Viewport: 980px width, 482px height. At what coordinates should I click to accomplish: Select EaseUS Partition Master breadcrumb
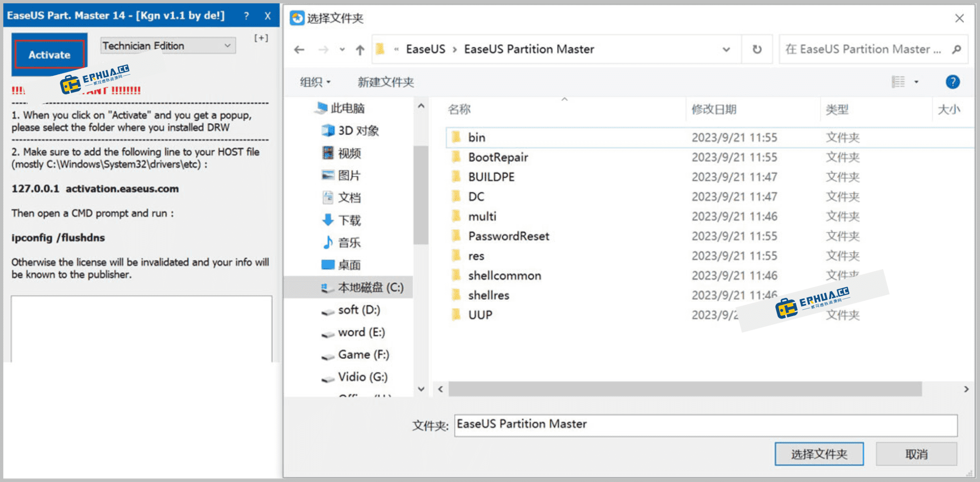529,49
